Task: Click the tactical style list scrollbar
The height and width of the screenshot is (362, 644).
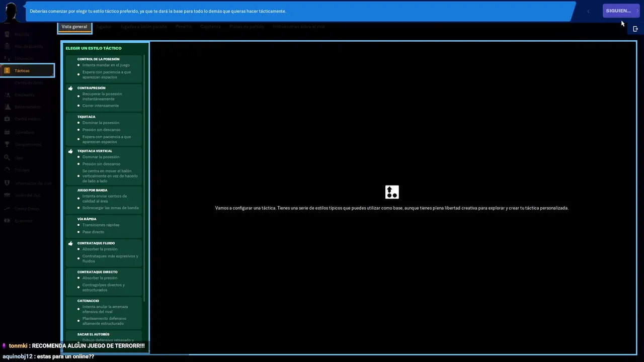Action: tap(144, 178)
